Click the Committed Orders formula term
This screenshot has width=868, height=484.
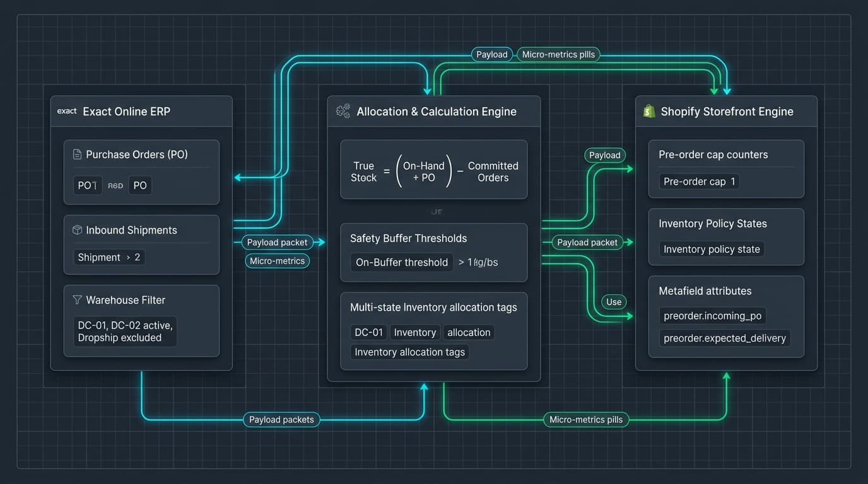tap(493, 171)
